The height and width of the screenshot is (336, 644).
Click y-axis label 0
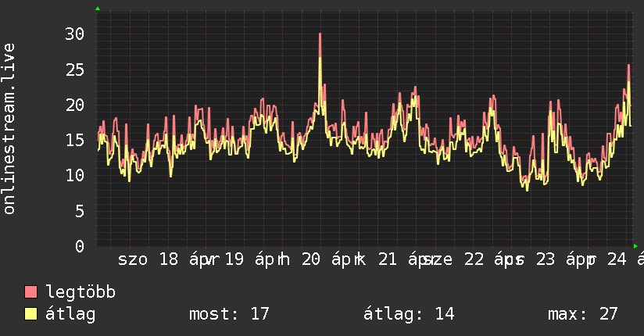[80, 246]
